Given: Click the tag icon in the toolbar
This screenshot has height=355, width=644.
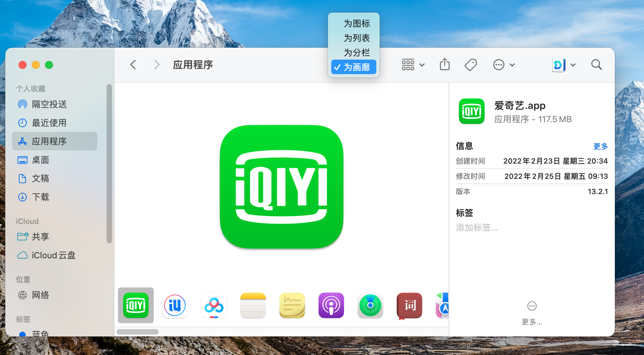Looking at the screenshot, I should coord(470,65).
